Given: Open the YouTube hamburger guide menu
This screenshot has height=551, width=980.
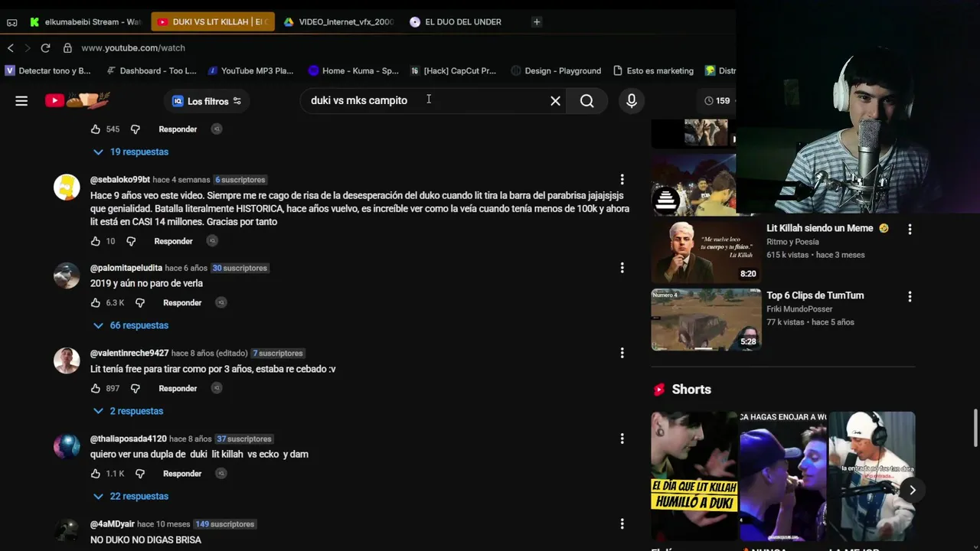Looking at the screenshot, I should [21, 101].
